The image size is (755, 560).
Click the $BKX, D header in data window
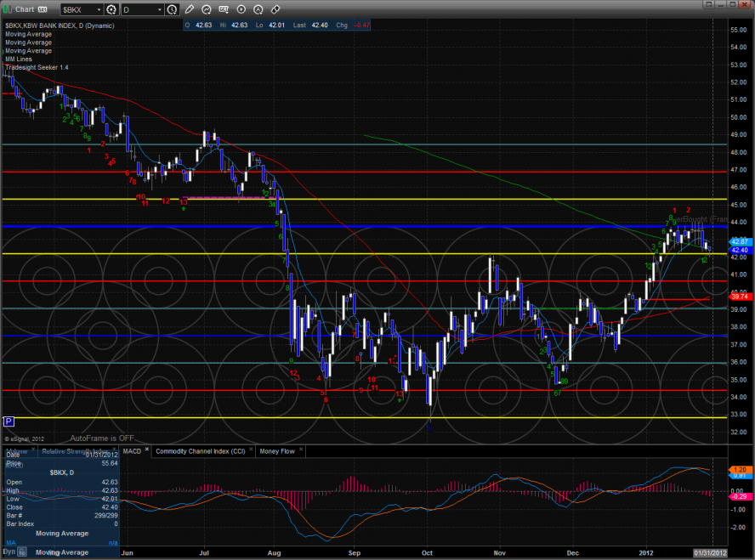pos(61,472)
